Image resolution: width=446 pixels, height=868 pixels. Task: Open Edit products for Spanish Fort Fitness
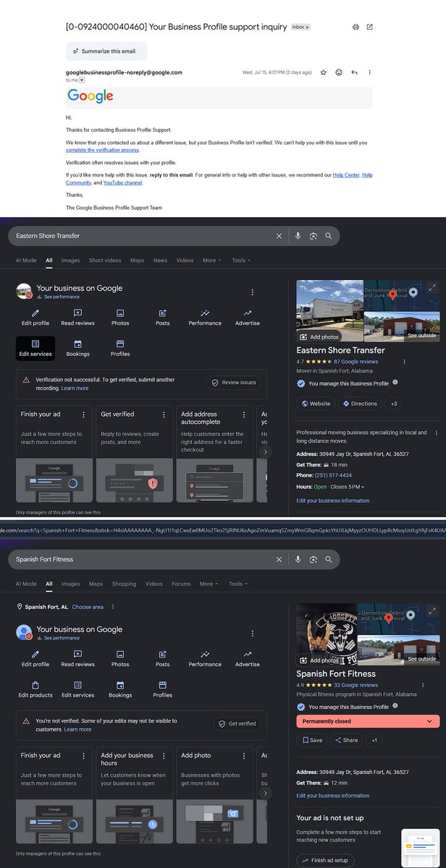click(35, 690)
